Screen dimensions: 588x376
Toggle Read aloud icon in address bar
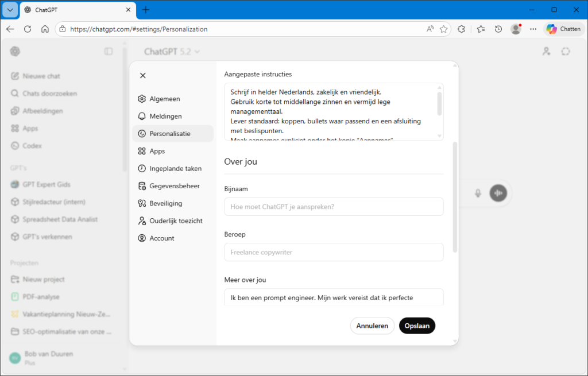[430, 29]
